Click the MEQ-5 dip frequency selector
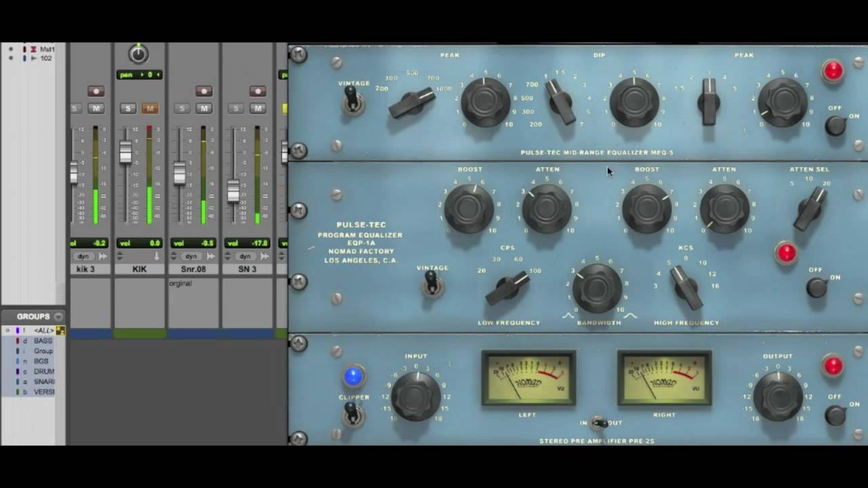868x488 pixels. tap(561, 103)
